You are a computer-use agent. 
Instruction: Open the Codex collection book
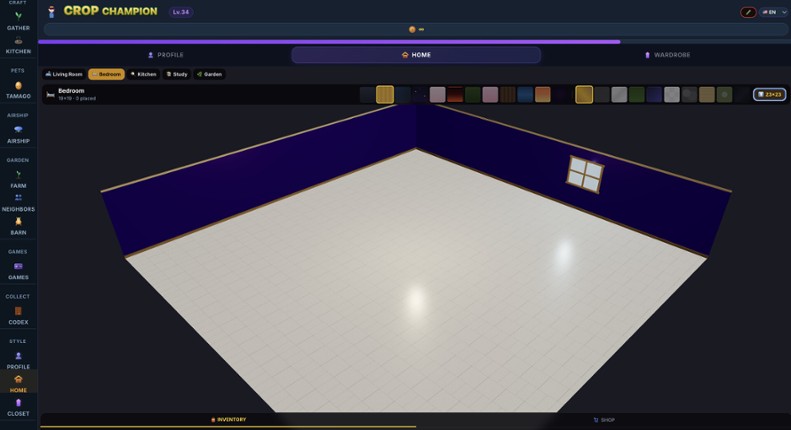coord(18,315)
